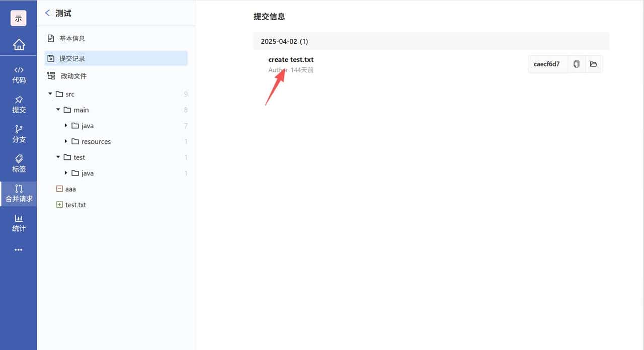Image resolution: width=644 pixels, height=350 pixels.
Task: Click the 示 logo at the top
Action: [19, 18]
